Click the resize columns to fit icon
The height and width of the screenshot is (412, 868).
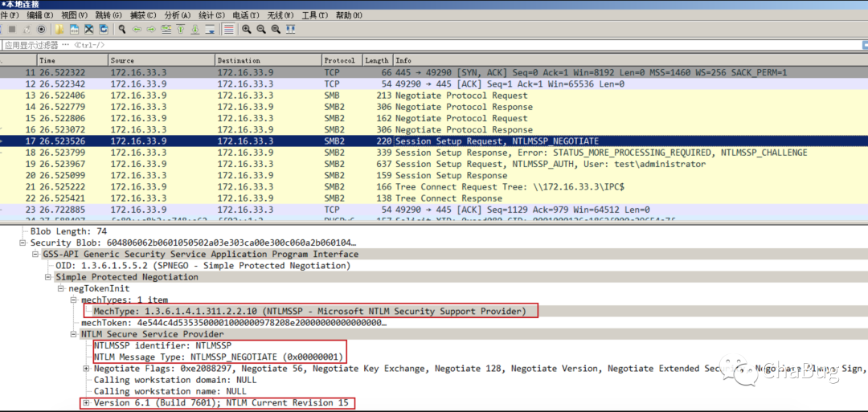coord(290,29)
